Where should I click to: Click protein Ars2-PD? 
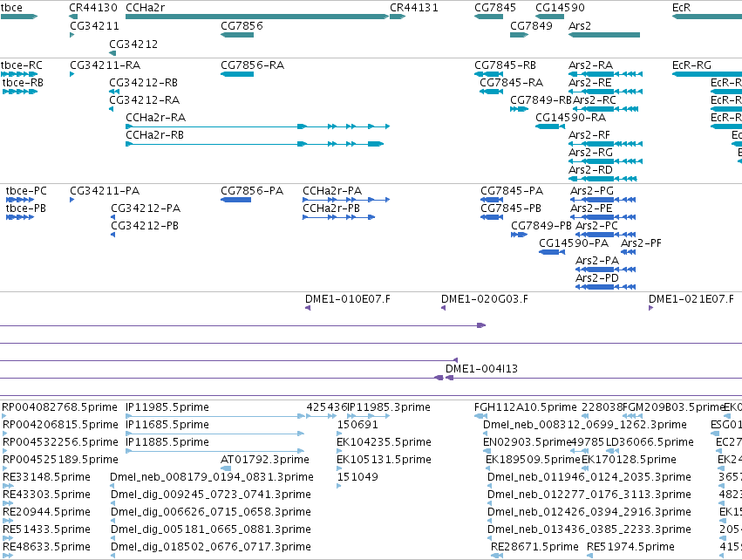[x=596, y=278]
